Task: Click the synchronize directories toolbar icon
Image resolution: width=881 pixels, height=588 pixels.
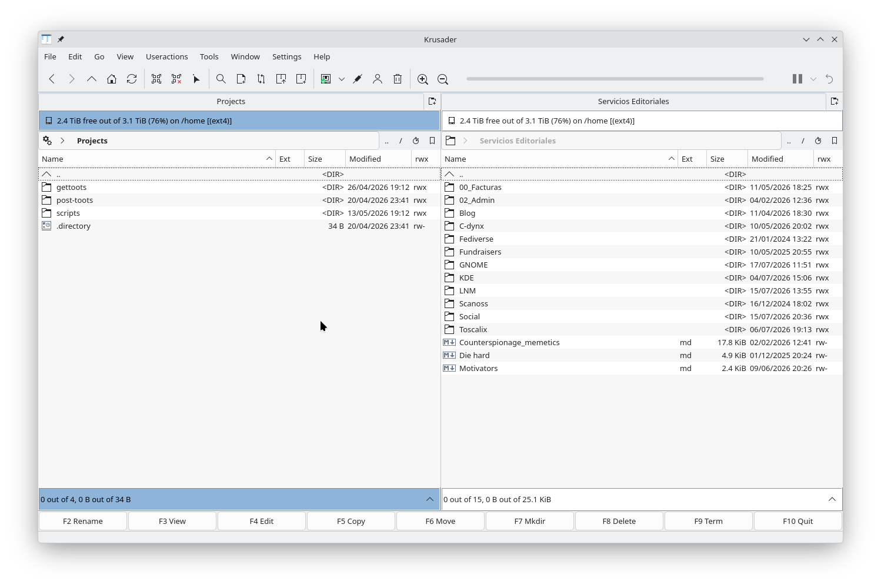Action: [261, 79]
